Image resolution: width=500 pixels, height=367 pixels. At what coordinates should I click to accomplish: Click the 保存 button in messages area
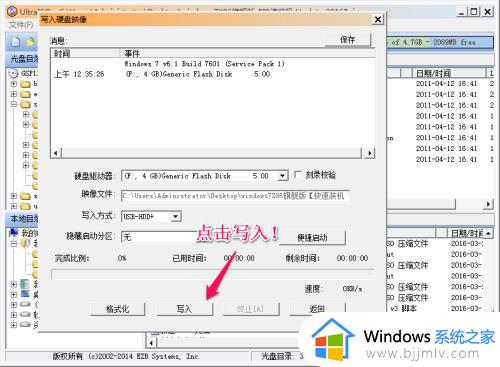(348, 40)
